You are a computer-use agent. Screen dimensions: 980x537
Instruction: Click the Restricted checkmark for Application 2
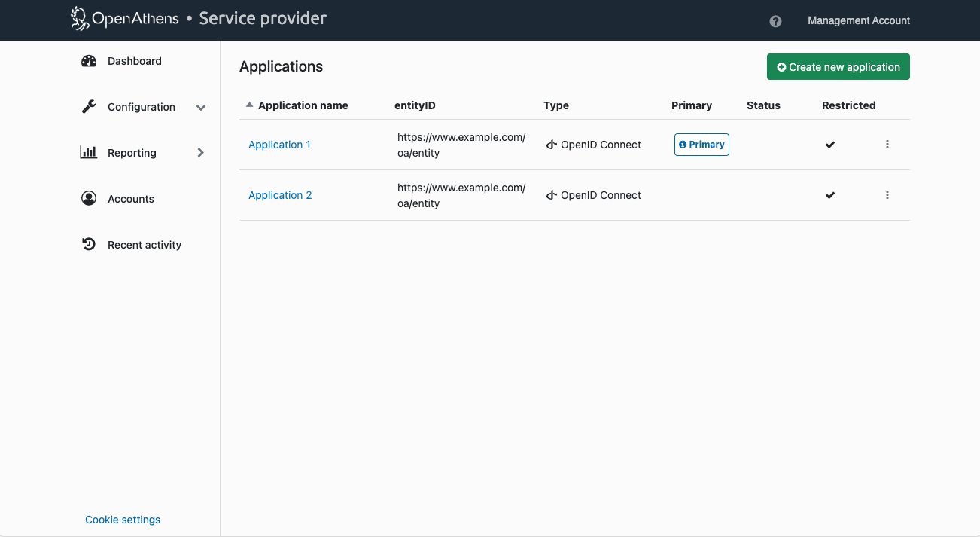tap(830, 195)
